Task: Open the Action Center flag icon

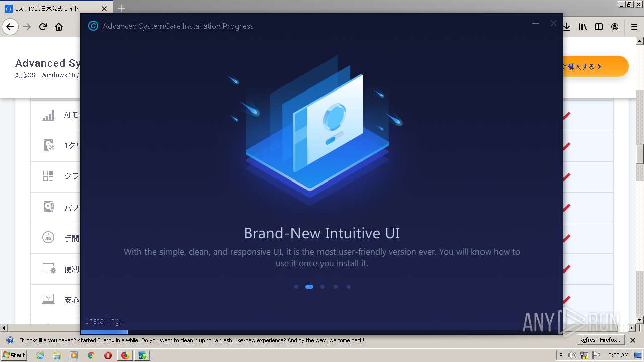Action: (596, 355)
